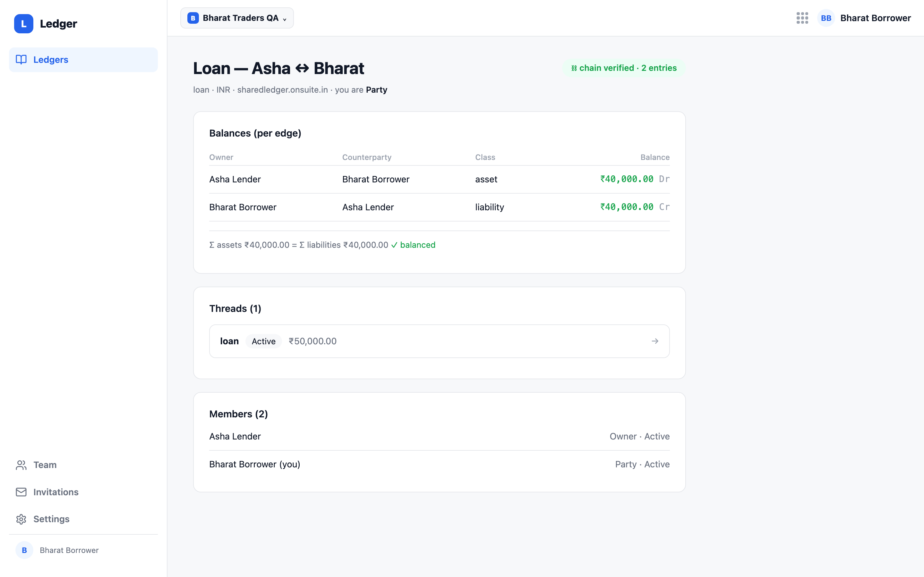Click the chain verified 2 entries badge
The width and height of the screenshot is (924, 577).
coord(624,68)
